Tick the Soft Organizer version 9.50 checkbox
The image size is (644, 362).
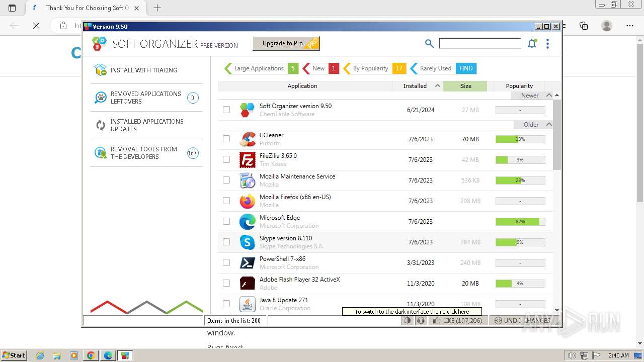[226, 110]
